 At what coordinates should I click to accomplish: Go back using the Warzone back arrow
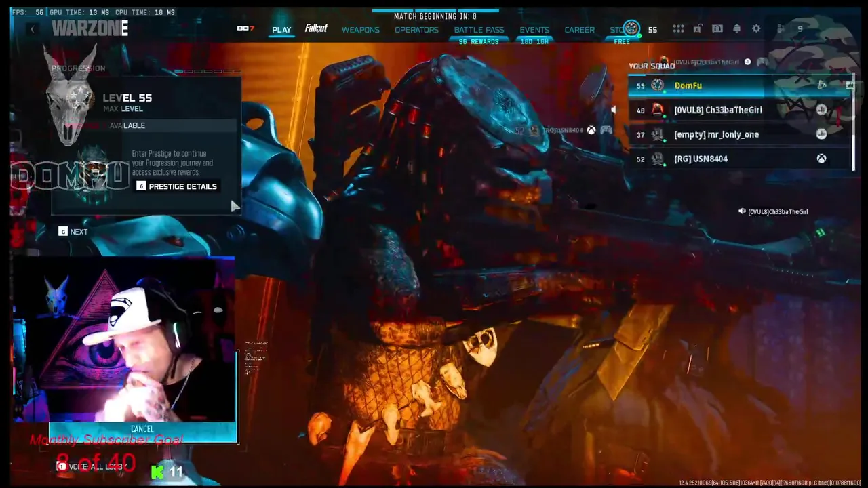(x=32, y=28)
